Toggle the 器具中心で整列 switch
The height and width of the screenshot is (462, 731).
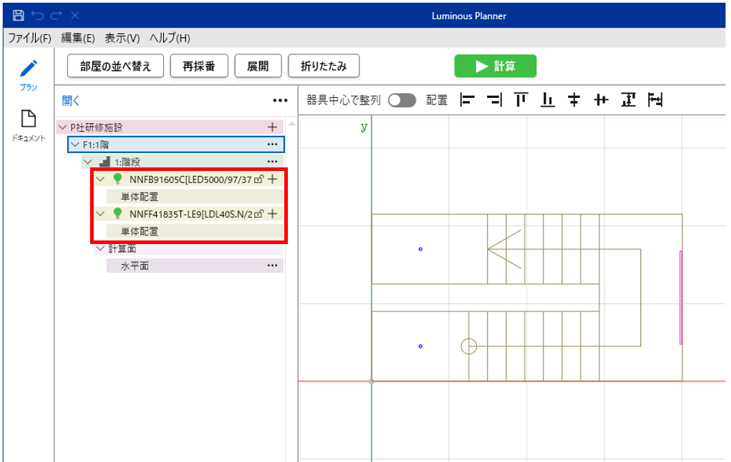pos(402,100)
